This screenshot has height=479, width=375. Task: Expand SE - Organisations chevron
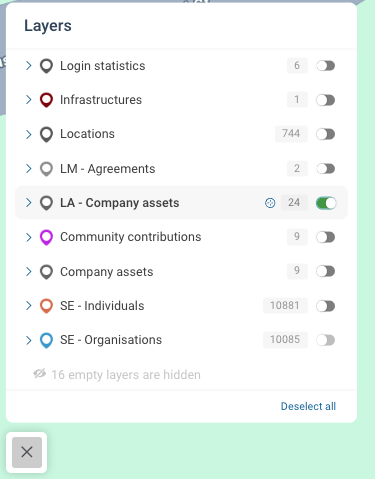[x=29, y=340]
